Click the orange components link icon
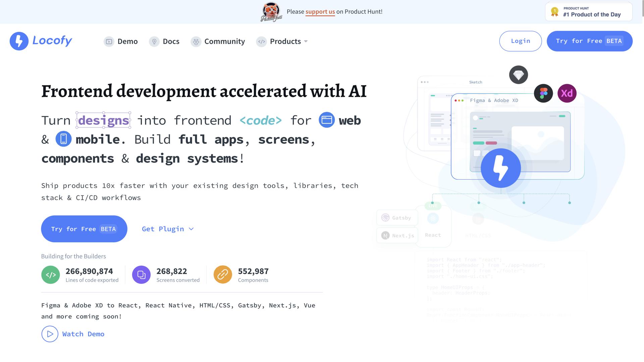This screenshot has height=362, width=644. coord(223,275)
